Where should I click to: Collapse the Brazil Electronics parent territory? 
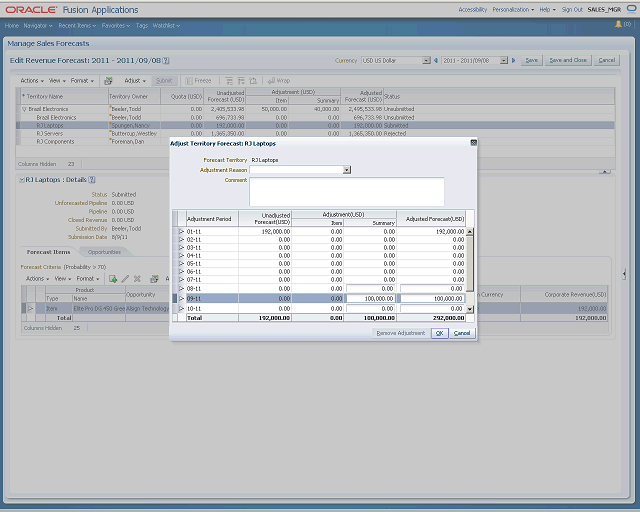24,109
